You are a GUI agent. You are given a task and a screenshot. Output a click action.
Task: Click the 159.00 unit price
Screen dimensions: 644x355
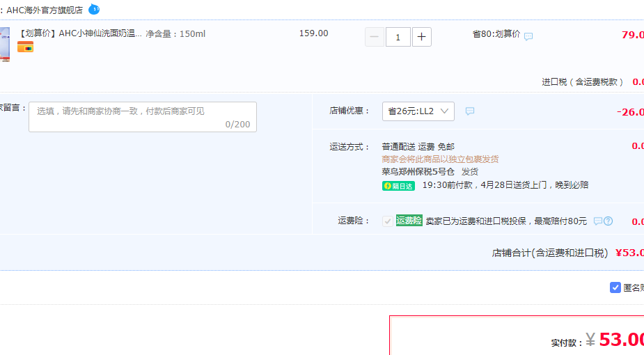coord(314,33)
